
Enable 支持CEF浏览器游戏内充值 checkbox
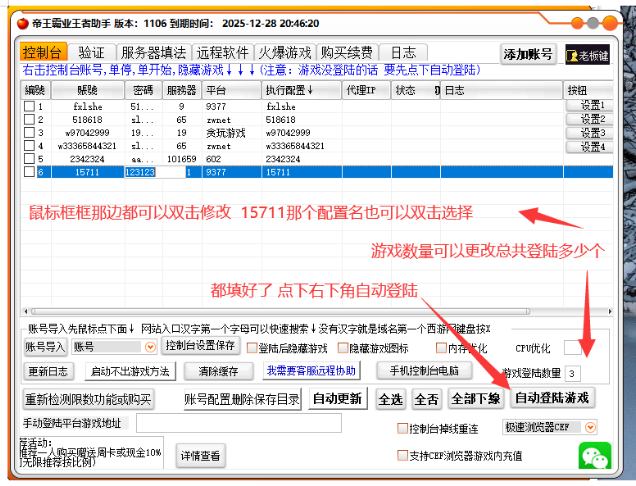pyautogui.click(x=402, y=455)
